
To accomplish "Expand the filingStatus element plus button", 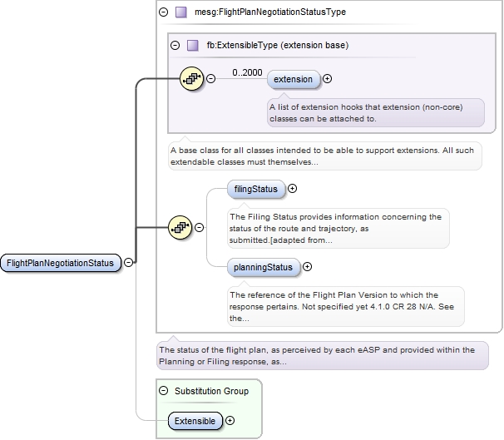I will 292,188.
